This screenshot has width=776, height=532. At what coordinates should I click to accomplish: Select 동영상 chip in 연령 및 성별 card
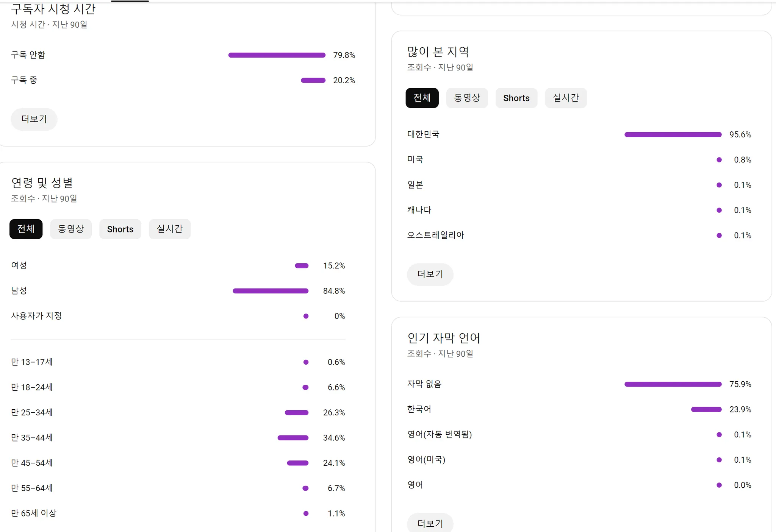(x=71, y=229)
